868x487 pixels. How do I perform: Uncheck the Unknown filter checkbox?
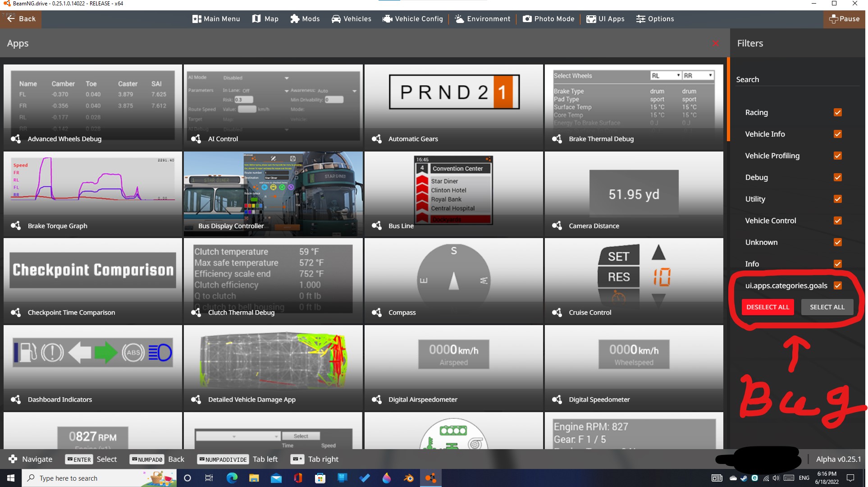click(x=838, y=242)
